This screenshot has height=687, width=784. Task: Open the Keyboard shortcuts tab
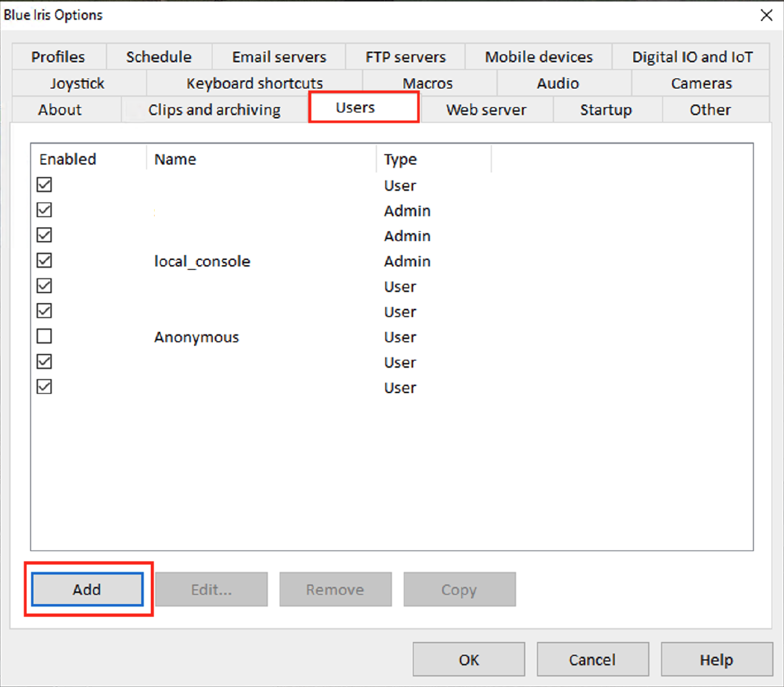pyautogui.click(x=254, y=84)
